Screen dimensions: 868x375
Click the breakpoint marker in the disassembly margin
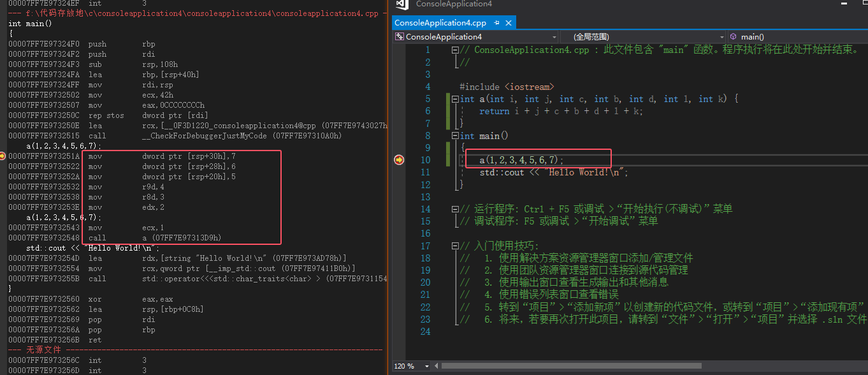pyautogui.click(x=3, y=156)
